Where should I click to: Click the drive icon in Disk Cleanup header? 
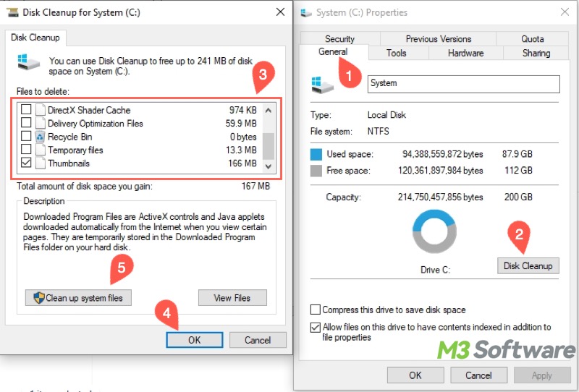[28, 64]
